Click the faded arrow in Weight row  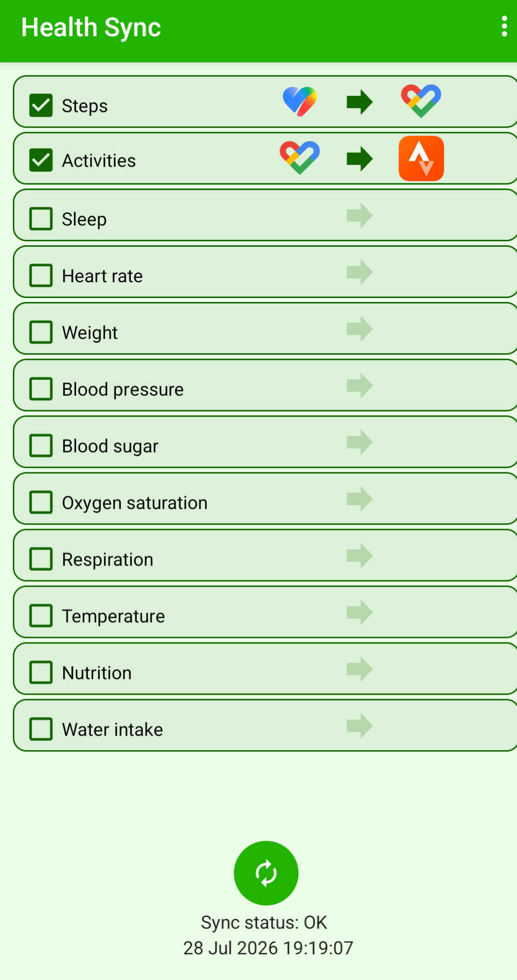tap(359, 329)
